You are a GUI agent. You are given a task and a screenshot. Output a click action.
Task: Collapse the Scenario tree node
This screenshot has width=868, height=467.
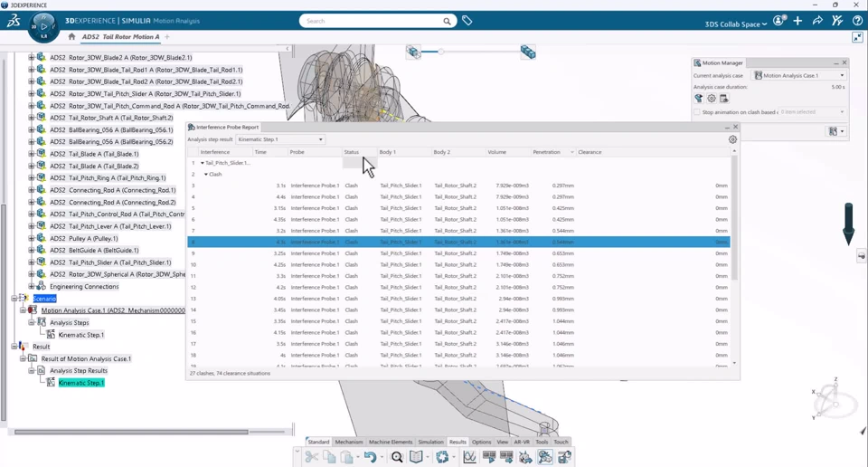tap(14, 299)
